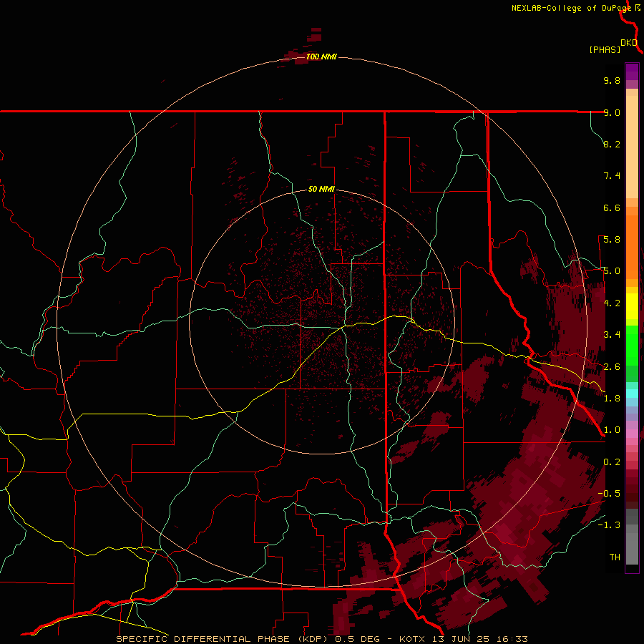Click the 3.4 legend value
Image resolution: width=644 pixels, height=644 pixels.
tap(612, 335)
